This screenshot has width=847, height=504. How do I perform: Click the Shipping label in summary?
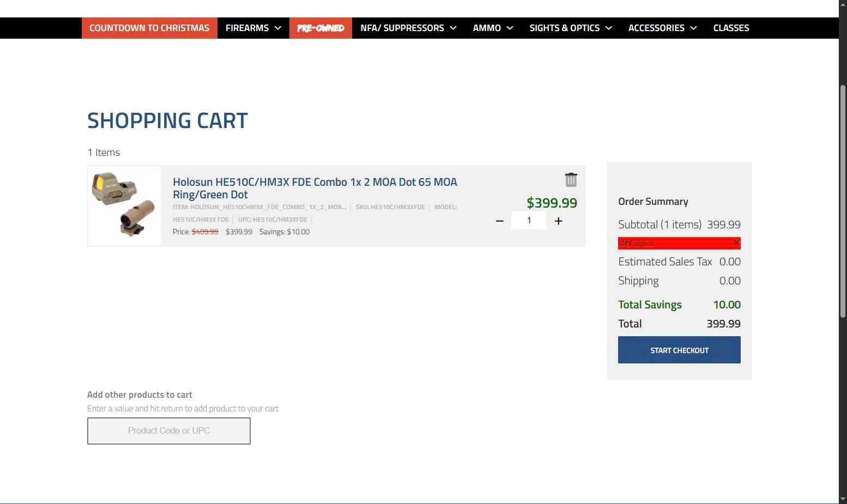638,281
